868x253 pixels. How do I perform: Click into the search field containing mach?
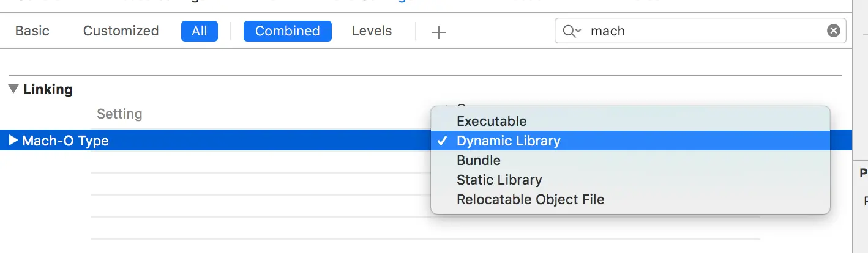tap(704, 31)
